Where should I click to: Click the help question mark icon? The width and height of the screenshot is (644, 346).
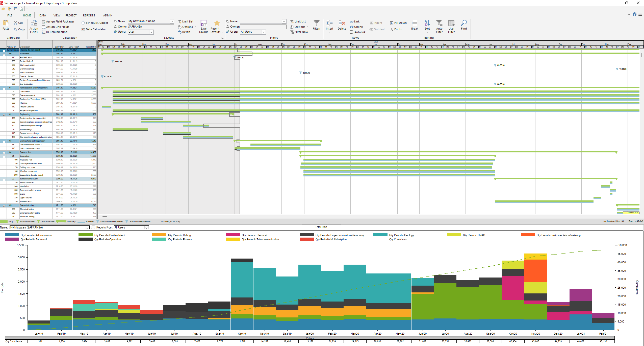coord(634,14)
